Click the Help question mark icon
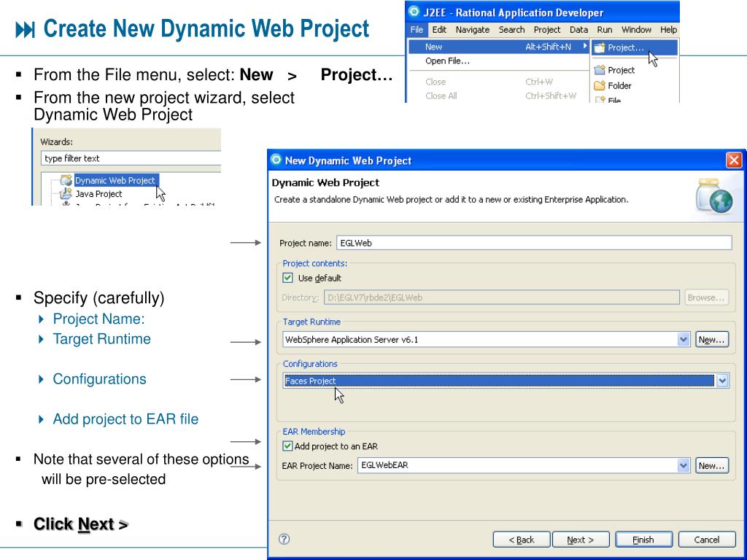The width and height of the screenshot is (747, 560). click(x=285, y=540)
